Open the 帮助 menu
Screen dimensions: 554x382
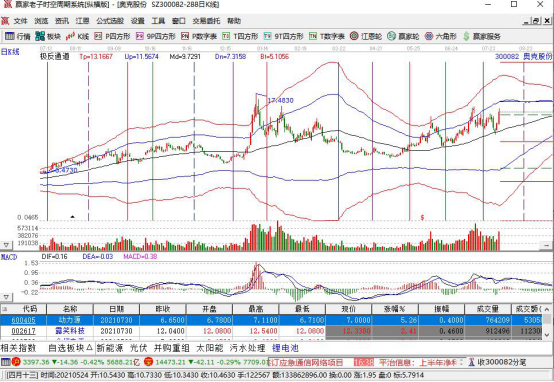point(234,21)
